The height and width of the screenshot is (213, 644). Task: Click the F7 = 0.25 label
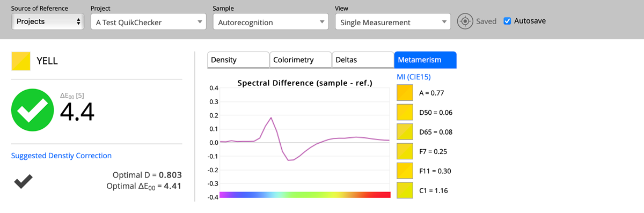(x=433, y=152)
